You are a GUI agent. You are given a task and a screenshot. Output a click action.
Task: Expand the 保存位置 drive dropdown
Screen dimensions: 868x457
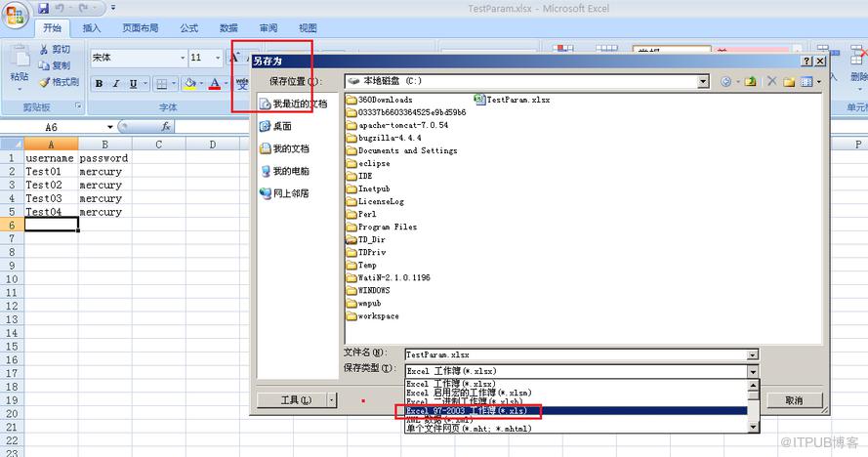[x=703, y=81]
